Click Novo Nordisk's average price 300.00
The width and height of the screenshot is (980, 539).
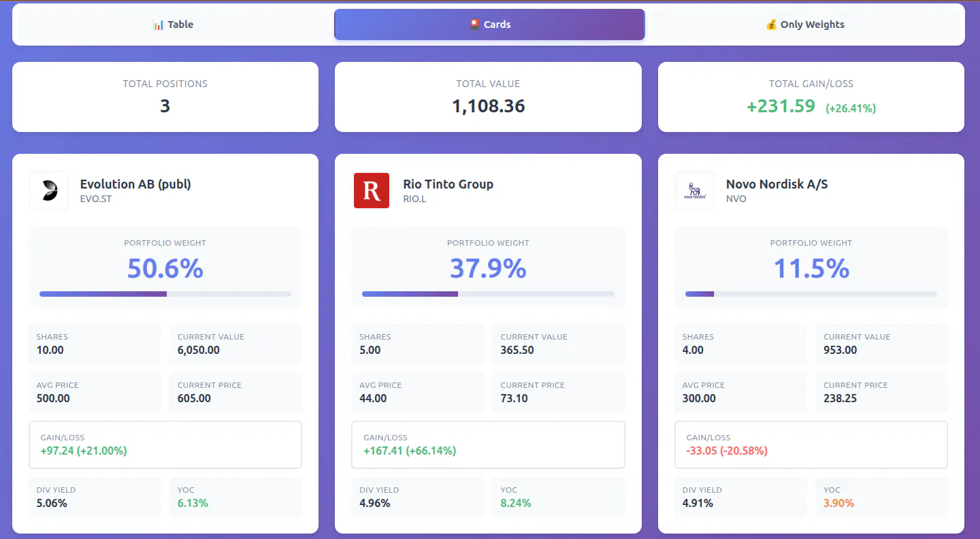coord(699,398)
